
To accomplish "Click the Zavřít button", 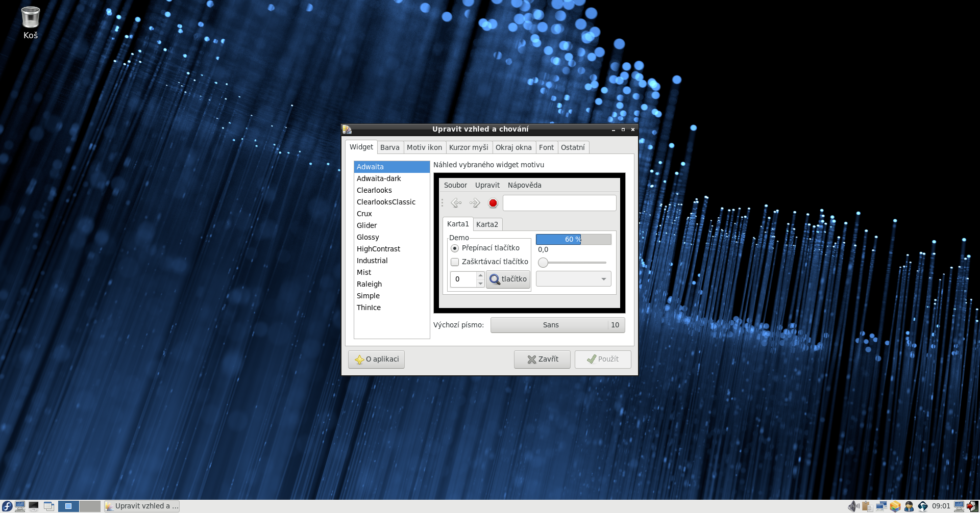I will pyautogui.click(x=542, y=359).
